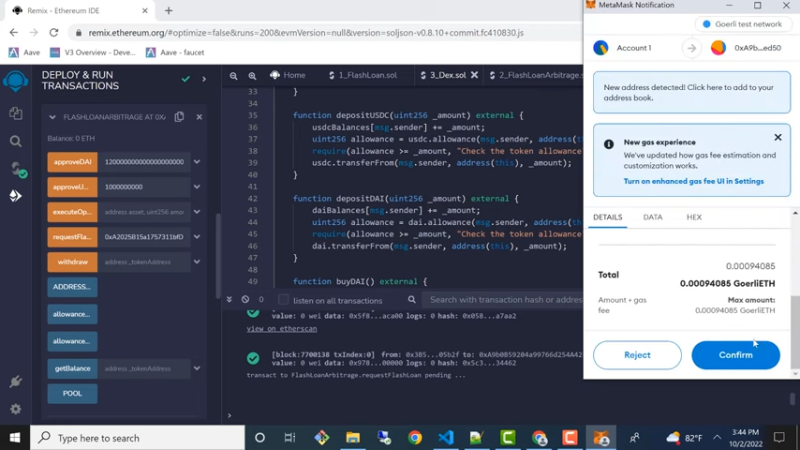Image resolution: width=800 pixels, height=450 pixels.
Task: Open Remix settings gear icon
Action: (x=15, y=409)
